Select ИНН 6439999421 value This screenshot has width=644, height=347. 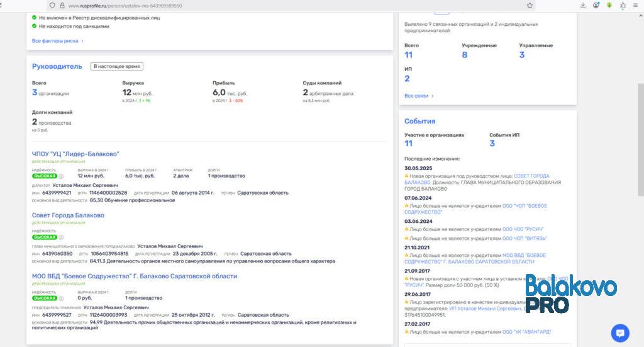[x=57, y=193]
